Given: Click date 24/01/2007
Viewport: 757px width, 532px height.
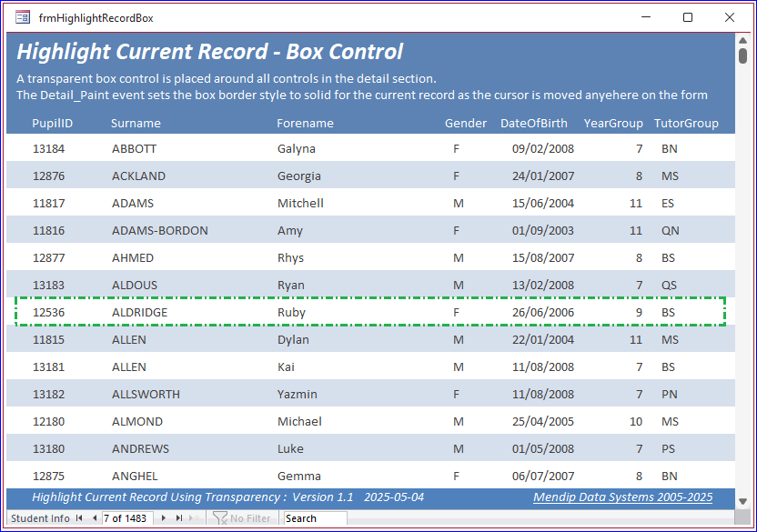Looking at the screenshot, I should (x=543, y=176).
